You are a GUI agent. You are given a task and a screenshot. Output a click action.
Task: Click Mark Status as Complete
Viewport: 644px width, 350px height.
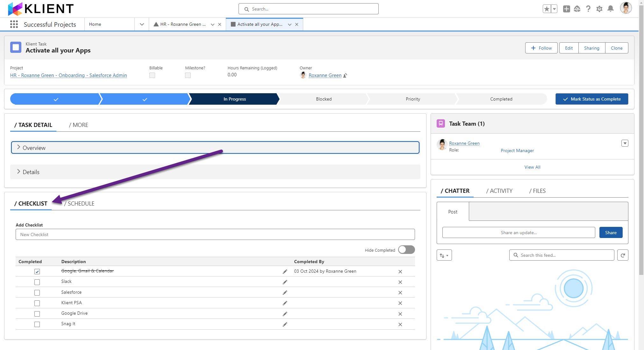[592, 99]
